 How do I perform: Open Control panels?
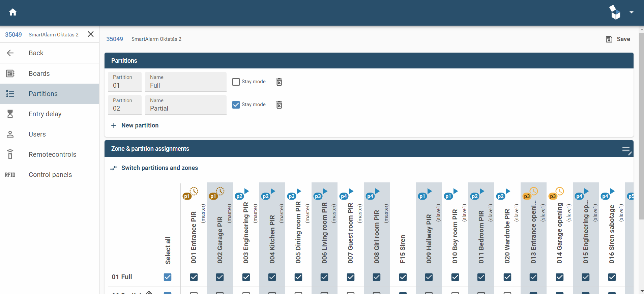pos(50,175)
